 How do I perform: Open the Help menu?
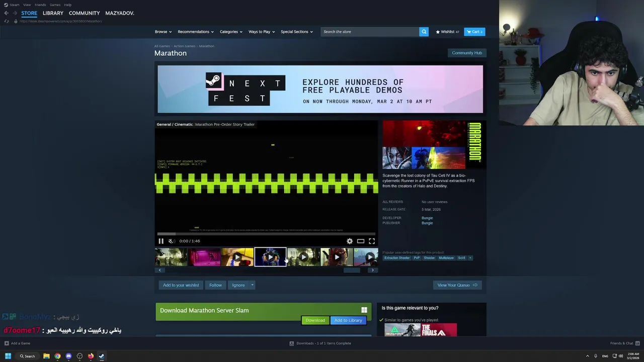pyautogui.click(x=68, y=5)
